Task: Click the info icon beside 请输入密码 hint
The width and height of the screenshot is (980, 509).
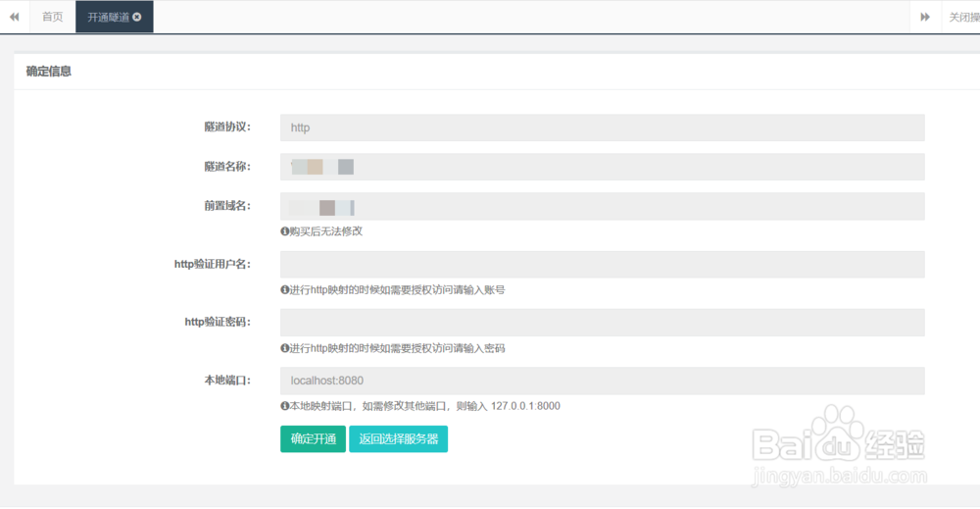Action: (285, 348)
